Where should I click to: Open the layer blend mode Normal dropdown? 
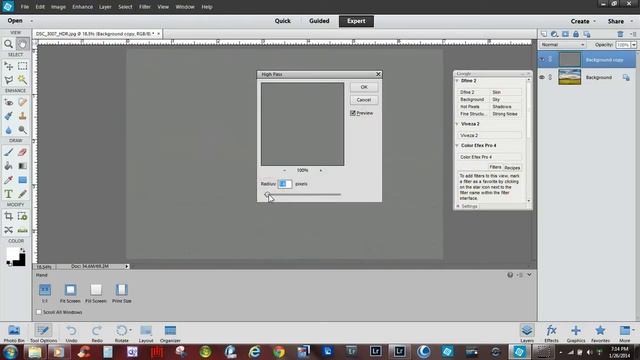coord(563,44)
